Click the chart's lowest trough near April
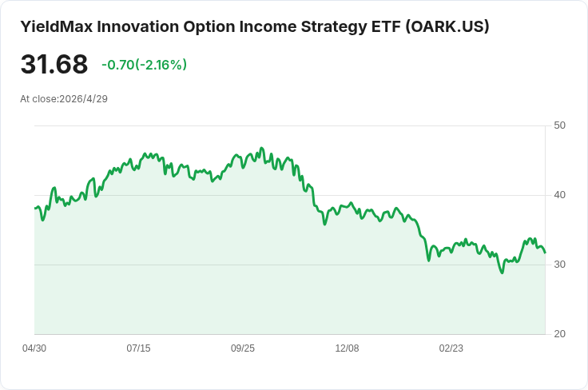The image size is (588, 390). [503, 273]
